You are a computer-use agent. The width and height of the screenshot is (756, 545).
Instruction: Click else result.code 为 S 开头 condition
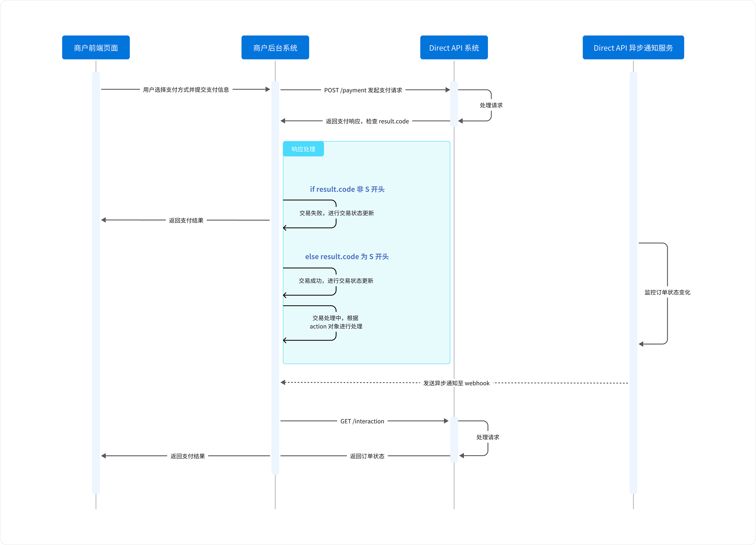point(346,257)
